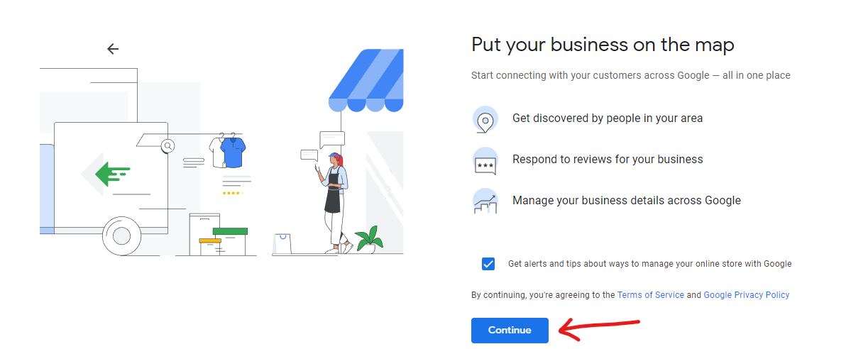Click the business details growth chart icon
The image size is (868, 349).
coord(485,201)
